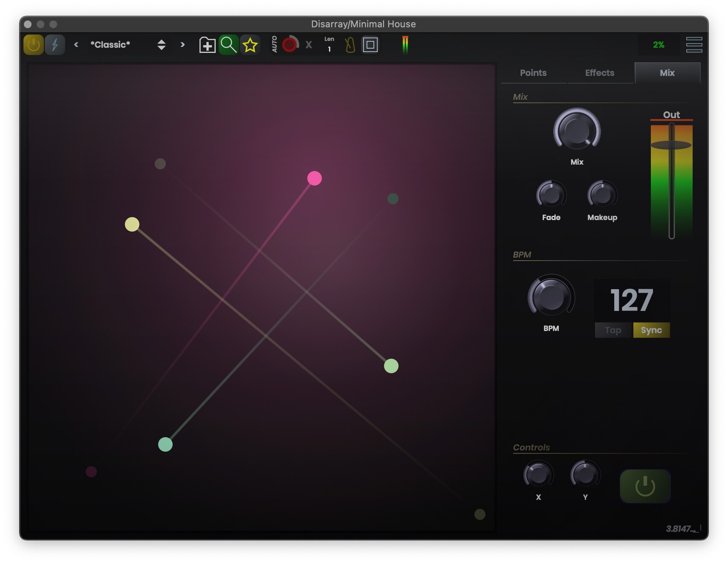
Task: Open the preset list up-down arrows
Action: point(162,45)
